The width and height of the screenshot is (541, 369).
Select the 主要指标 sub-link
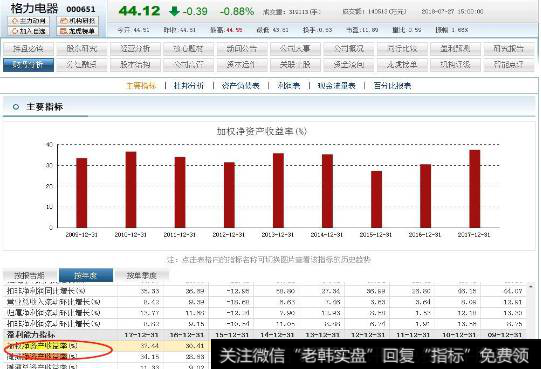[x=141, y=86]
